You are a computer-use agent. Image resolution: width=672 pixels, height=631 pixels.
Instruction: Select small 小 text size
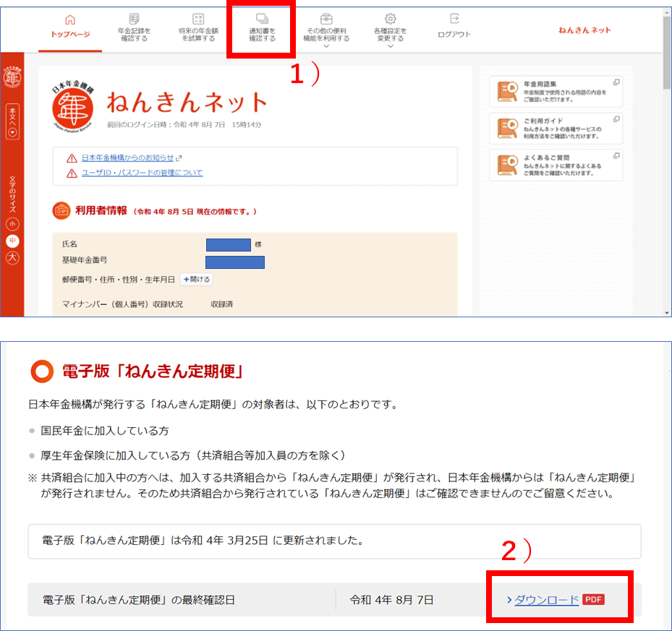pos(12,223)
